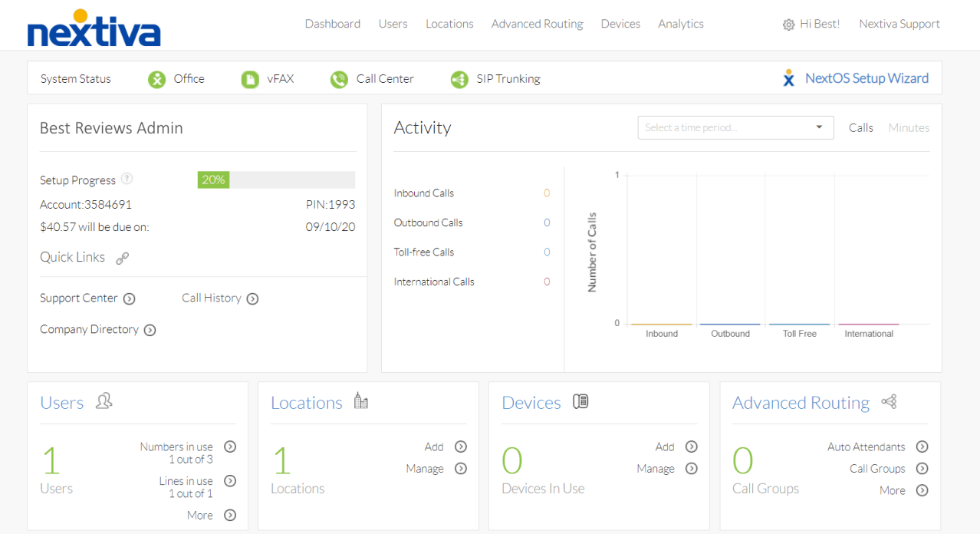Open the Analytics menu item
The height and width of the screenshot is (534, 980).
point(680,24)
